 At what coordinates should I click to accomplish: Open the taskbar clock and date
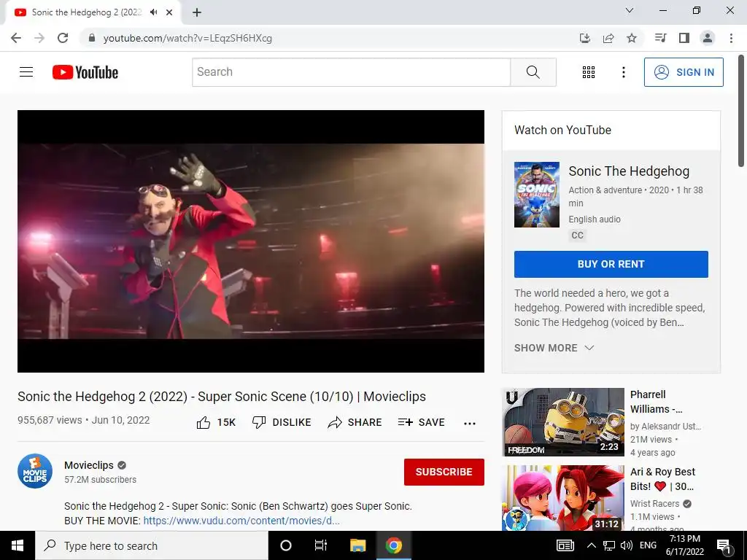click(684, 545)
